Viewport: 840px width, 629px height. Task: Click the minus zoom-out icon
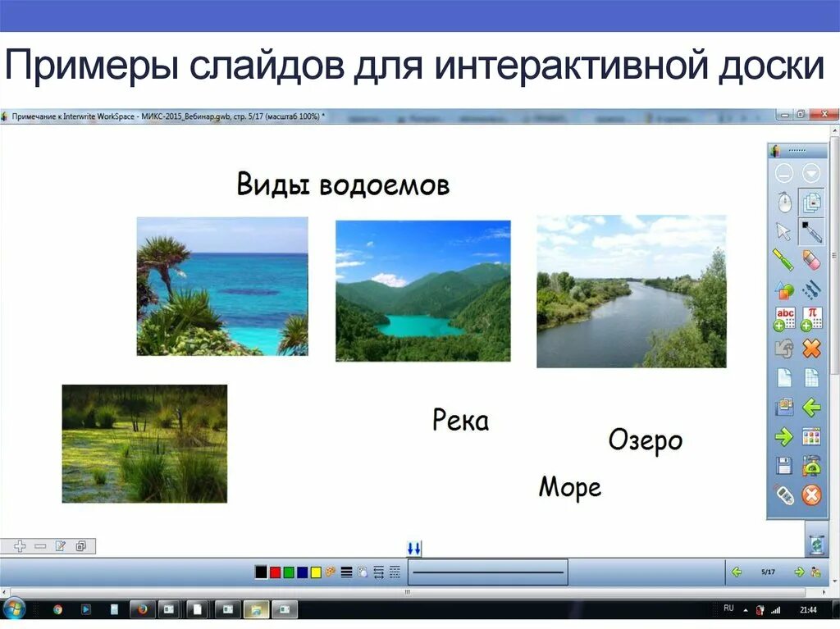coord(40,546)
